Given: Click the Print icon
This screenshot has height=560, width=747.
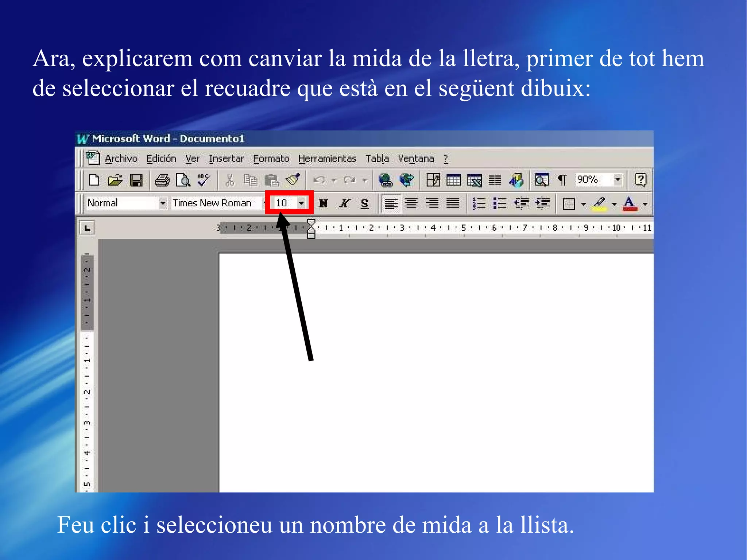Looking at the screenshot, I should tap(162, 180).
